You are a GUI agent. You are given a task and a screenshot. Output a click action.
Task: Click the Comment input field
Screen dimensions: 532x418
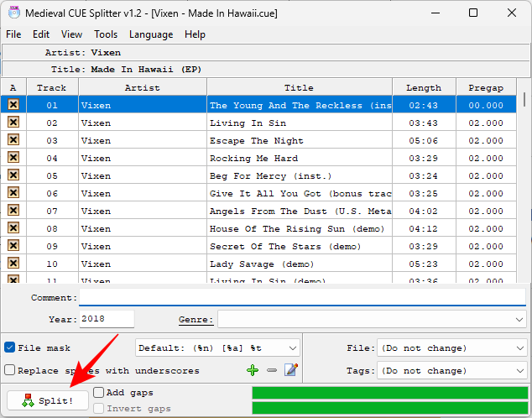point(302,298)
